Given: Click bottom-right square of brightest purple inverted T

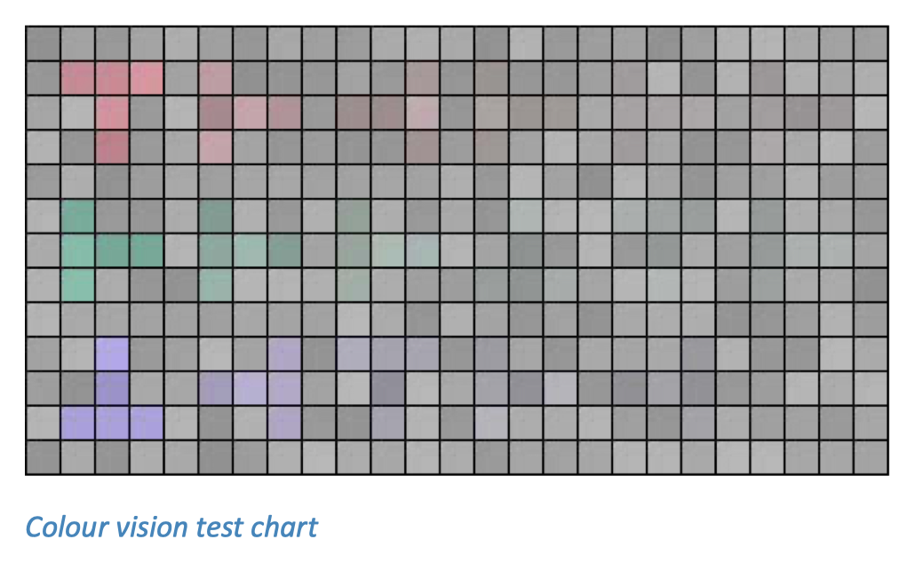Looking at the screenshot, I should [x=147, y=424].
